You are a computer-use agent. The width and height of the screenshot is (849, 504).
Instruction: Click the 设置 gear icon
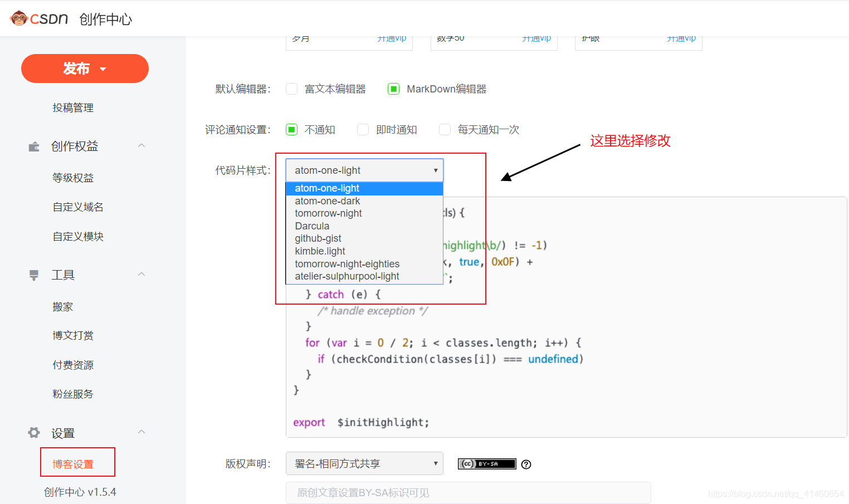[34, 433]
